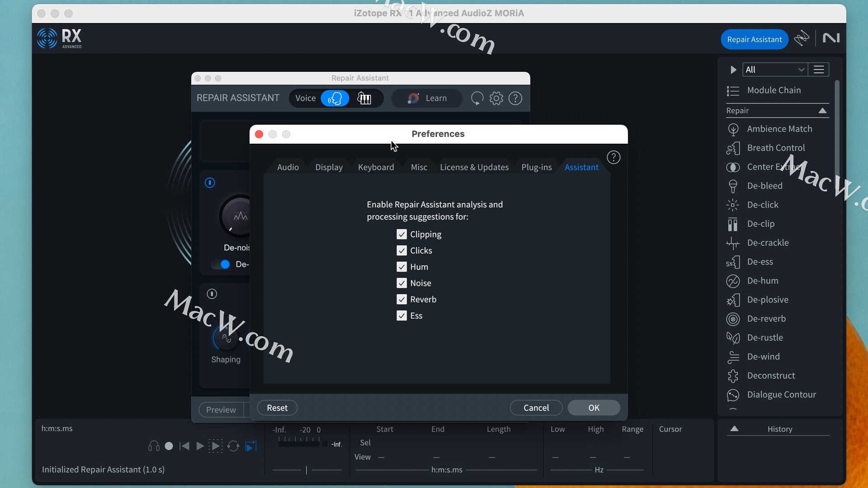Select the Music mode piano icon
868x488 pixels.
(x=364, y=99)
